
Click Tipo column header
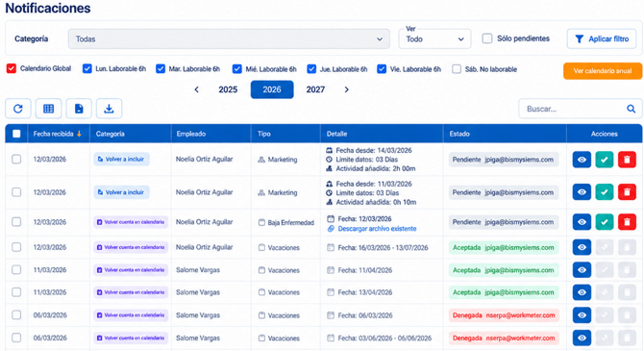click(x=263, y=134)
